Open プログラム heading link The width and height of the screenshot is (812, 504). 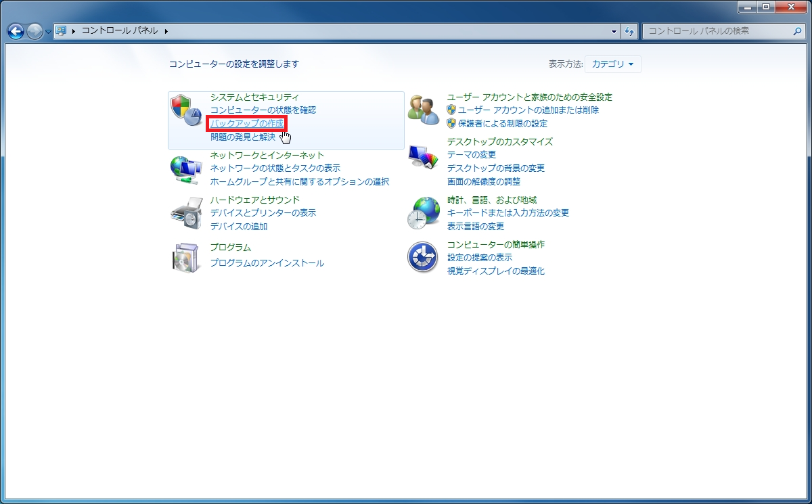(231, 248)
